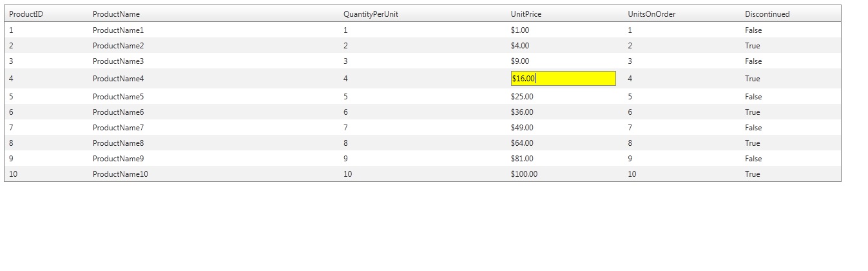The image size is (868, 271).
Task: Click the $100.00 unit price cell
Action: 524,174
